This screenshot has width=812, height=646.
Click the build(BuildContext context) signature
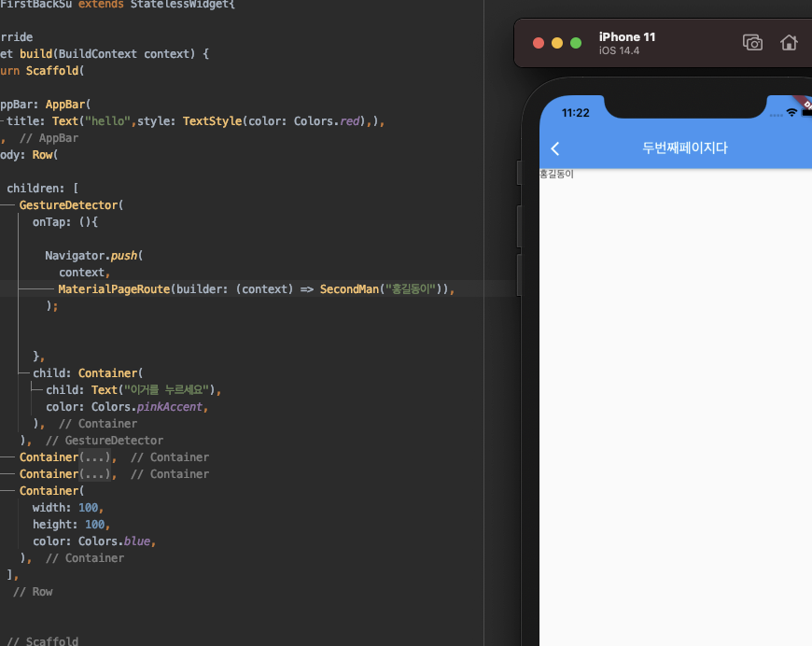coord(107,54)
